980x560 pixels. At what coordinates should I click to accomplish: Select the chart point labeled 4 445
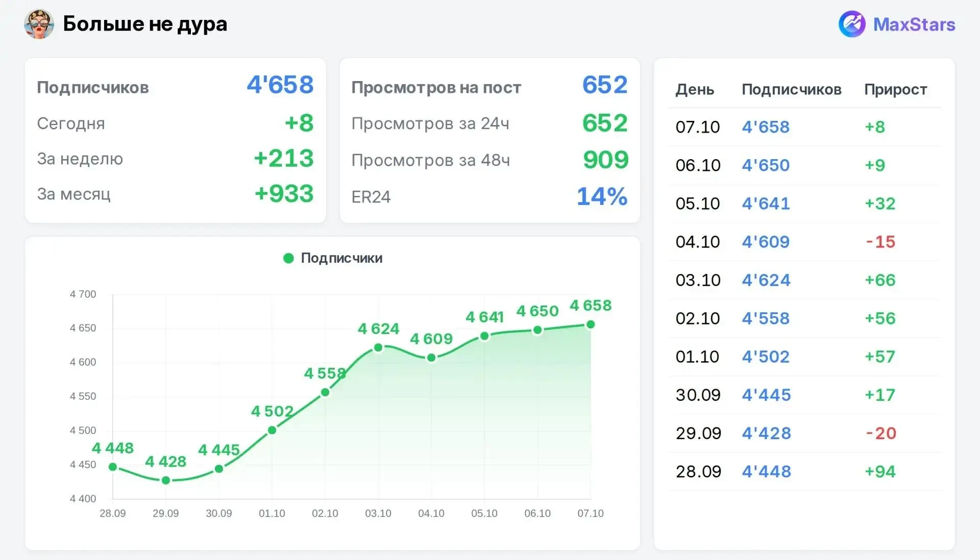pyautogui.click(x=219, y=469)
